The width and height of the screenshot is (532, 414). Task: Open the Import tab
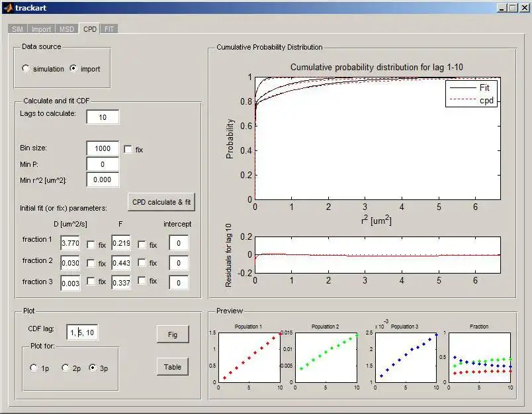point(42,29)
